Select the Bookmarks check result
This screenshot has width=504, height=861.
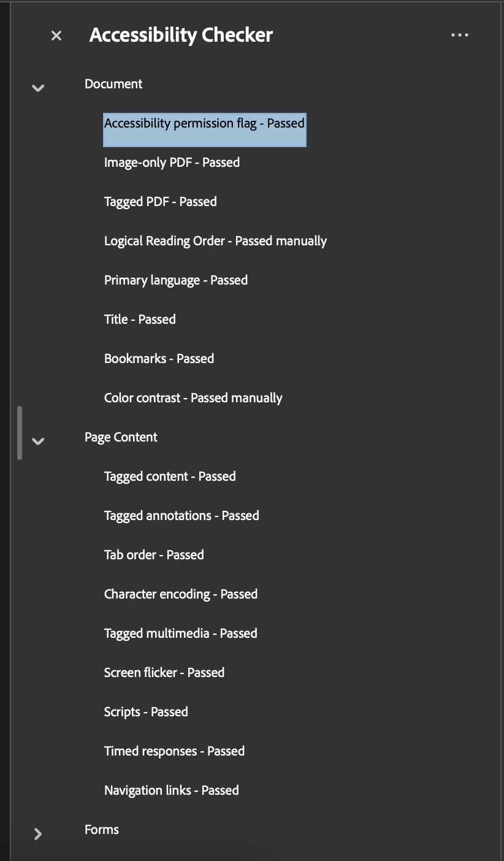click(159, 358)
